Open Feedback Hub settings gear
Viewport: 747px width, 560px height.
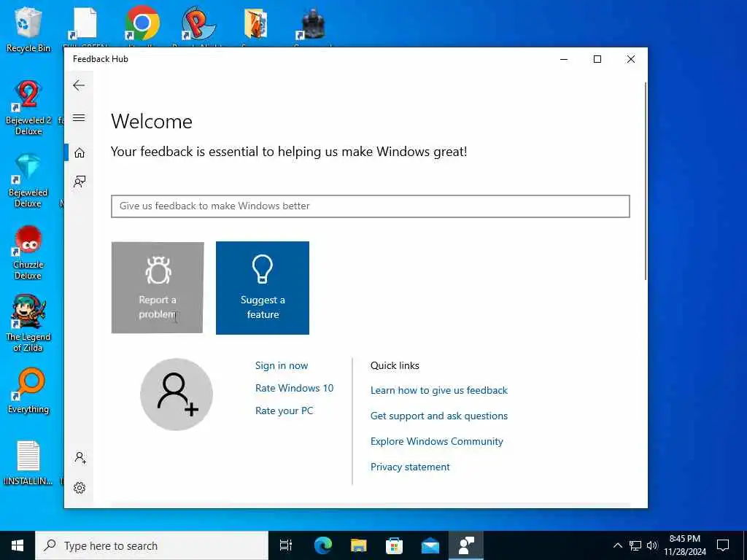click(80, 488)
